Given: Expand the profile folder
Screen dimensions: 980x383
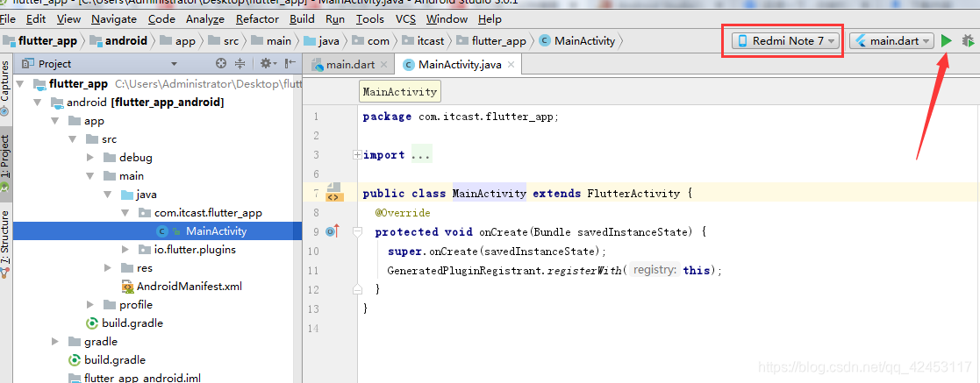Looking at the screenshot, I should point(90,305).
